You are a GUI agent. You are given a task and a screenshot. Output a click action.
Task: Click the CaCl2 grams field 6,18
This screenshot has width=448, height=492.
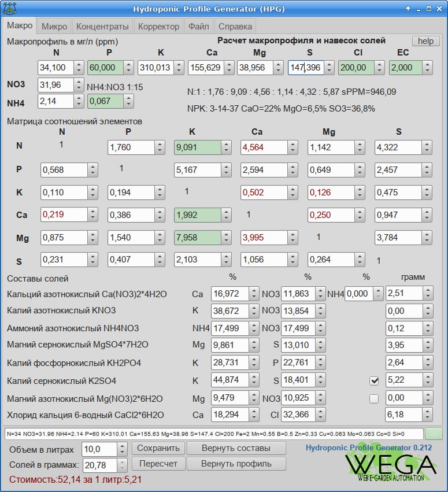coord(404,415)
